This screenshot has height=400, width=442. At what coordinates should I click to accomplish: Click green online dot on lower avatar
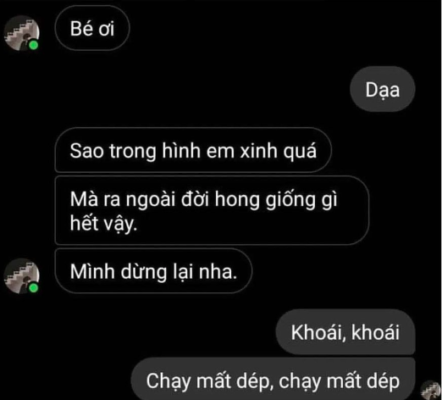pos(33,287)
